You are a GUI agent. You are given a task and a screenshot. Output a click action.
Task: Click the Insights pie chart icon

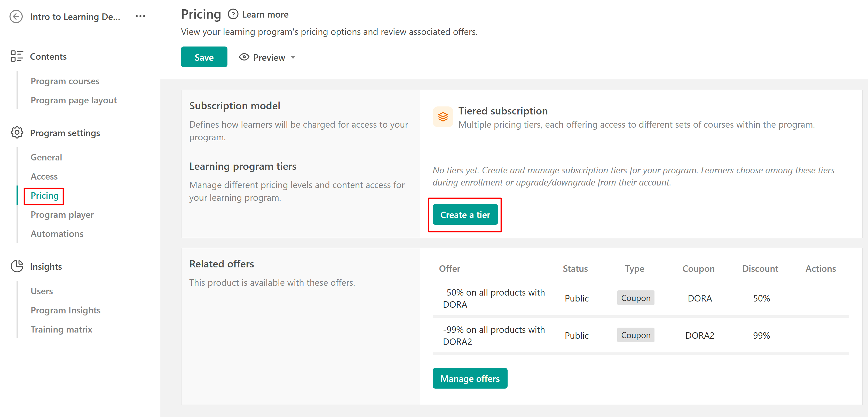pos(17,266)
